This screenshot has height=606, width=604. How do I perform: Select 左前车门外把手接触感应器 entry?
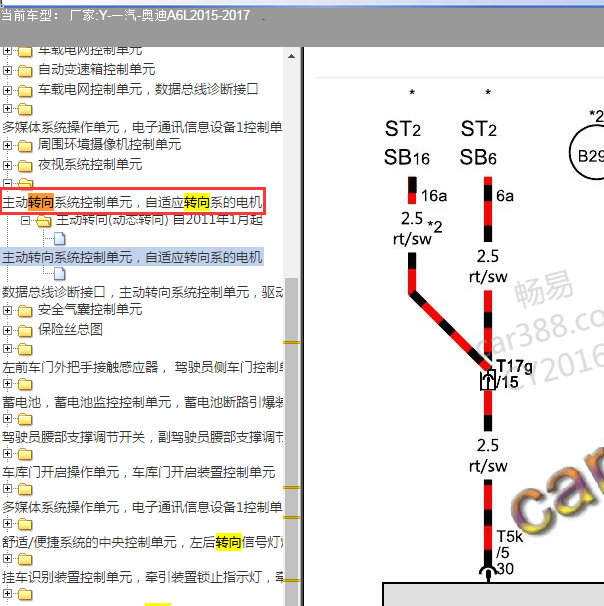[143, 367]
